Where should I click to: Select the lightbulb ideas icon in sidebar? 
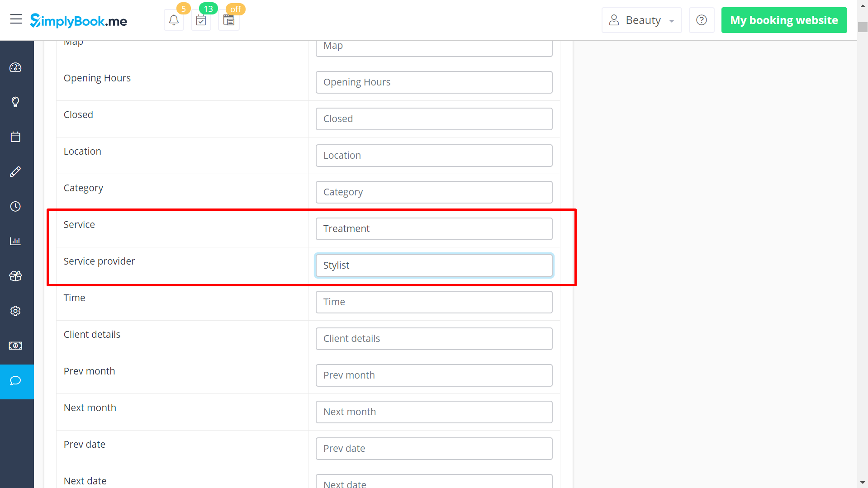tap(15, 102)
